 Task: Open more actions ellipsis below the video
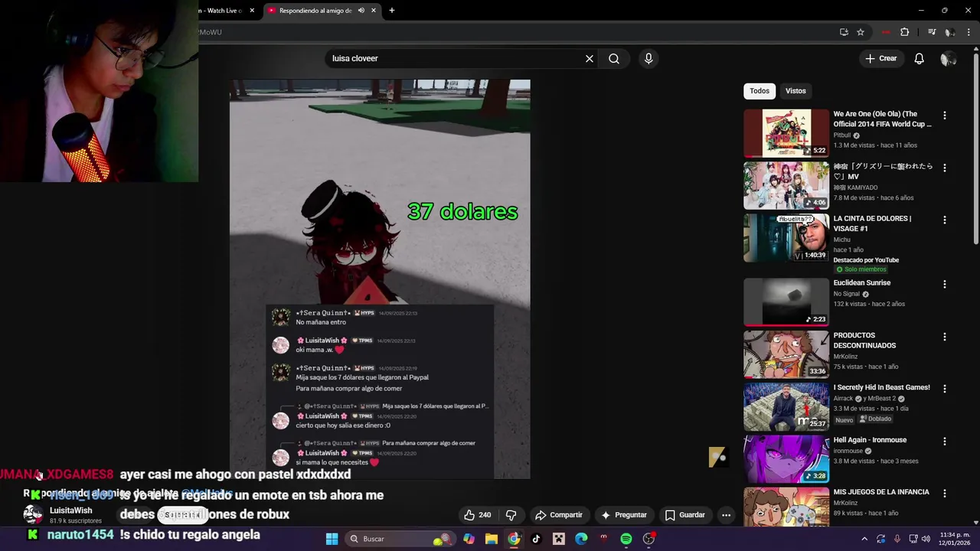tap(726, 515)
